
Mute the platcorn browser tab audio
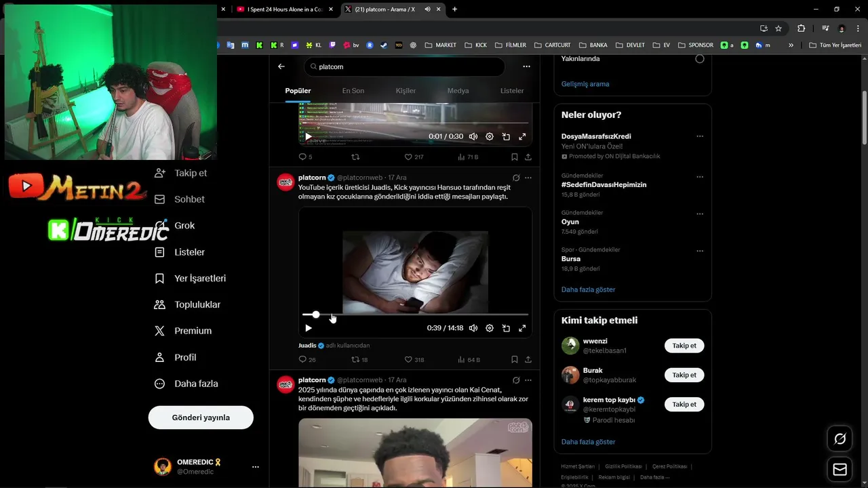[427, 9]
